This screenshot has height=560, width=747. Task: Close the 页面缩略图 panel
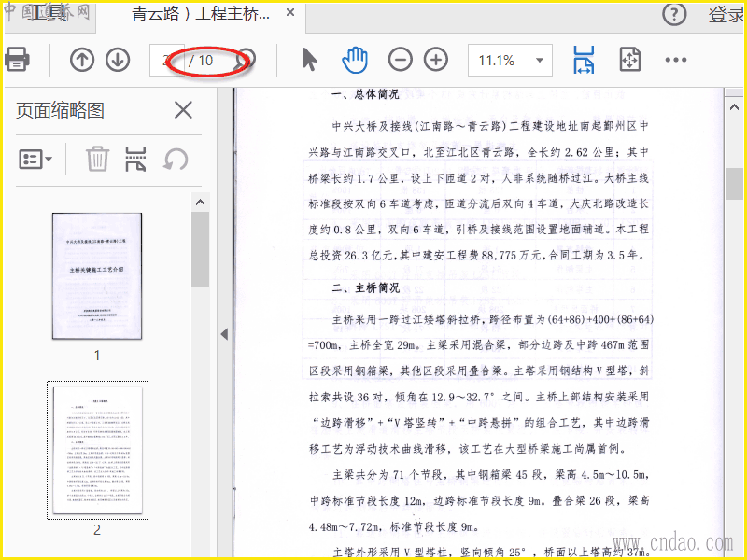click(x=183, y=110)
